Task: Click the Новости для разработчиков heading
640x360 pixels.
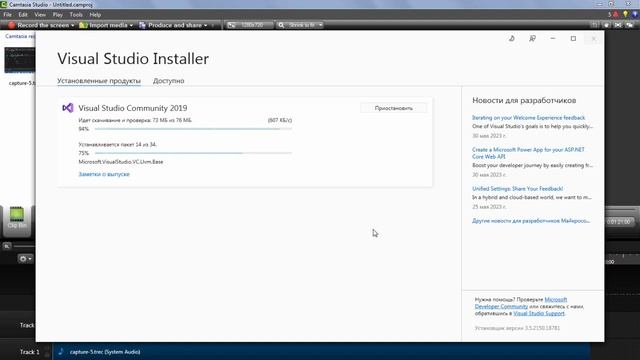Action: (524, 100)
